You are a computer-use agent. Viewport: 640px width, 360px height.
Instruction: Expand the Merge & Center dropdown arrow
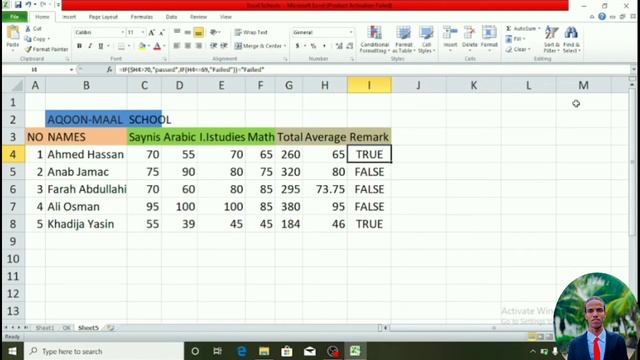(x=284, y=46)
